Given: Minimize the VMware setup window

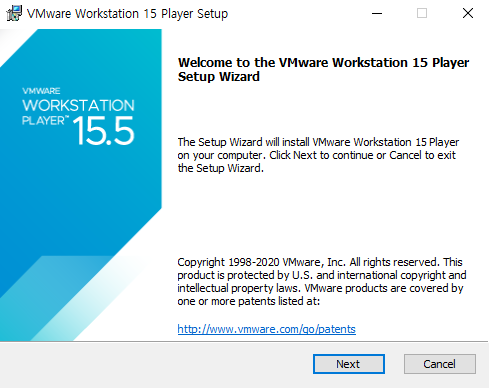Looking at the screenshot, I should pos(377,13).
